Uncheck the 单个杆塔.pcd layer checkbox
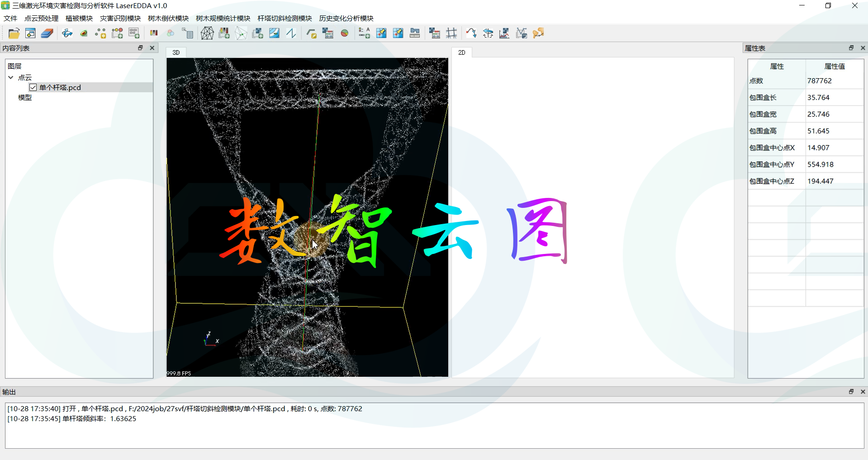 [33, 87]
